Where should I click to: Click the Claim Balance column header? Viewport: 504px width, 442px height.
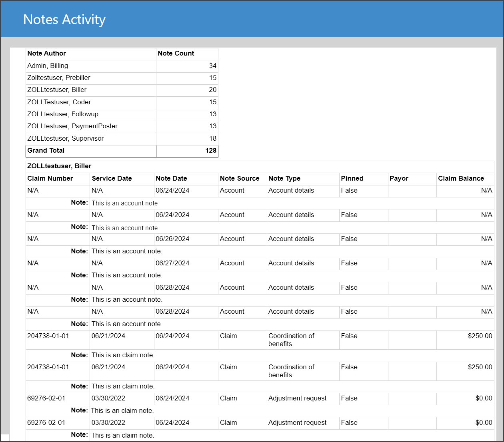[461, 179]
